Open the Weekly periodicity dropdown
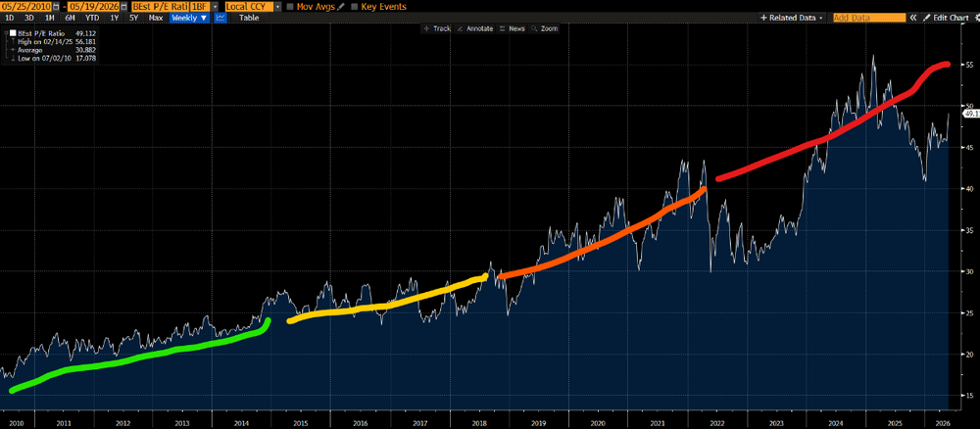980x429 pixels. click(x=189, y=18)
